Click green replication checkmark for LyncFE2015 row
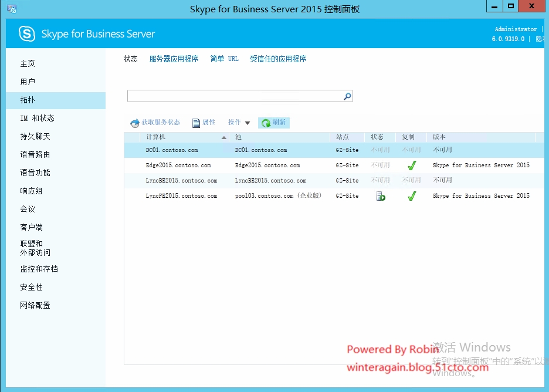549x392 pixels. [412, 196]
